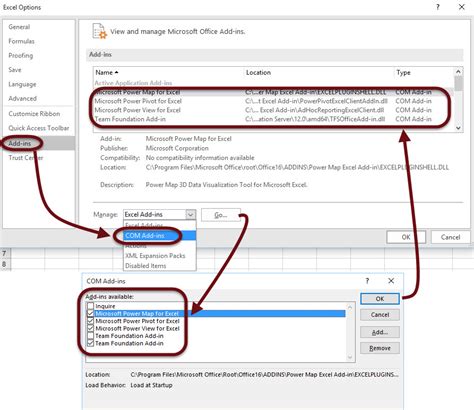Confirm with OK in COM Add-ins dialog
The height and width of the screenshot is (410, 474).
point(380,299)
